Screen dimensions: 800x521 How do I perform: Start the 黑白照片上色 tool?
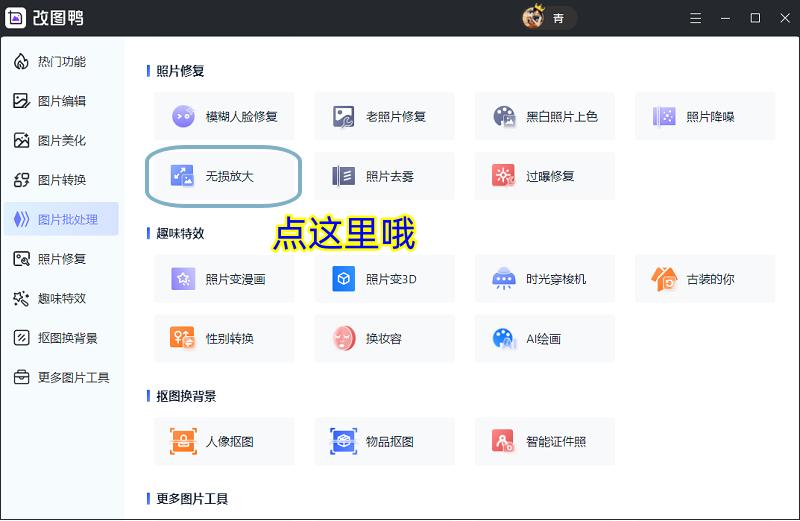[544, 116]
